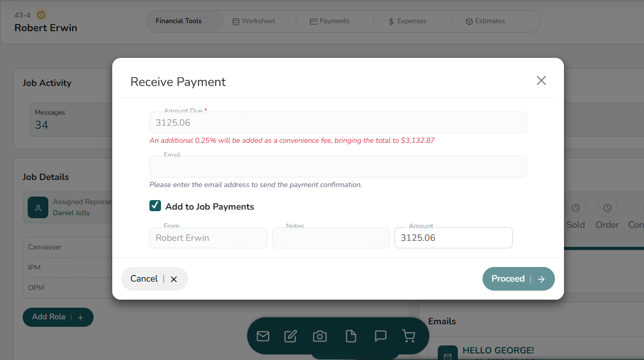
Task: Open the chat message bubble icon
Action: coord(380,336)
